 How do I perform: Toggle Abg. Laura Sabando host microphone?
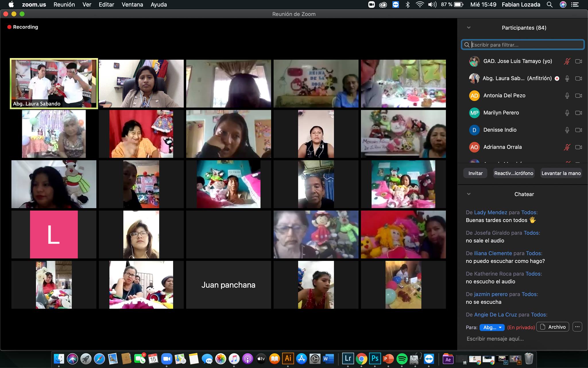pyautogui.click(x=567, y=78)
